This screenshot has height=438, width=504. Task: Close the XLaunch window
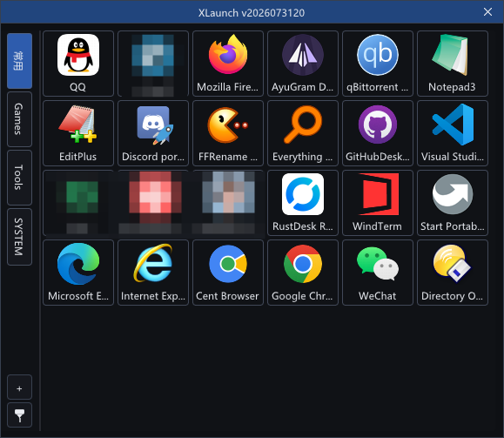pos(487,12)
